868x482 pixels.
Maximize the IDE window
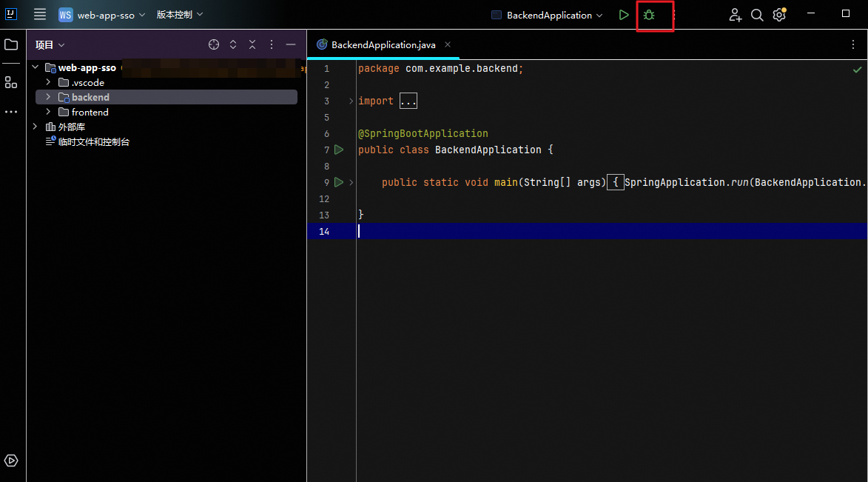[845, 13]
